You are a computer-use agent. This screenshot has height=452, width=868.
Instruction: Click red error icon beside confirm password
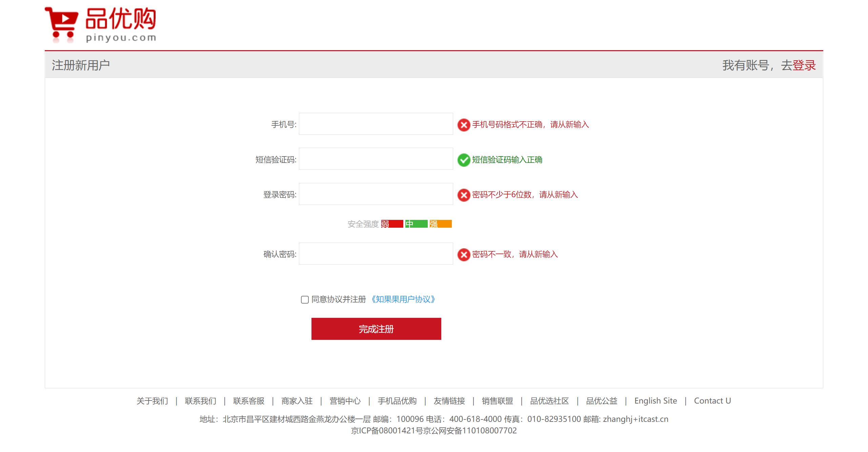(464, 254)
